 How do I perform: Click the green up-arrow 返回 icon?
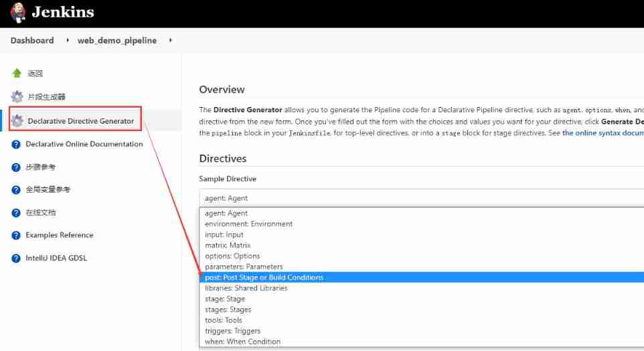coord(17,74)
